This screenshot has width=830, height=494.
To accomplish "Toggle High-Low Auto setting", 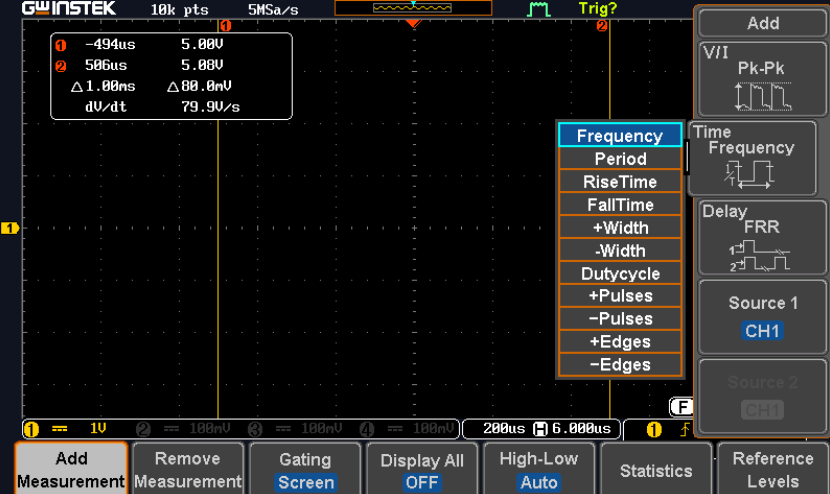I will pos(539,471).
